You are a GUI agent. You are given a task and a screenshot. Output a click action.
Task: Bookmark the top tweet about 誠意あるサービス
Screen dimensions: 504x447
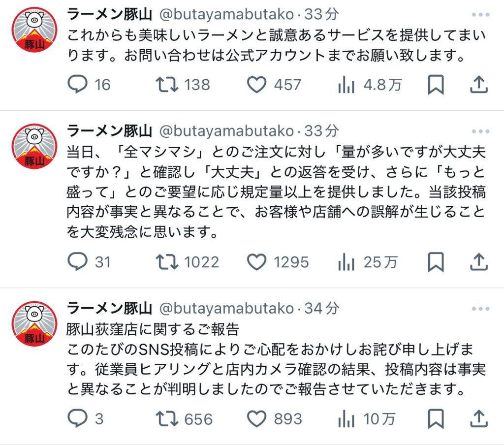click(435, 85)
